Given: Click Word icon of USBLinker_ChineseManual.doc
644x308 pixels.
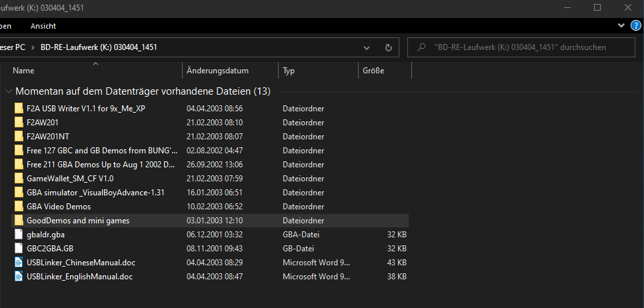Looking at the screenshot, I should (x=19, y=262).
